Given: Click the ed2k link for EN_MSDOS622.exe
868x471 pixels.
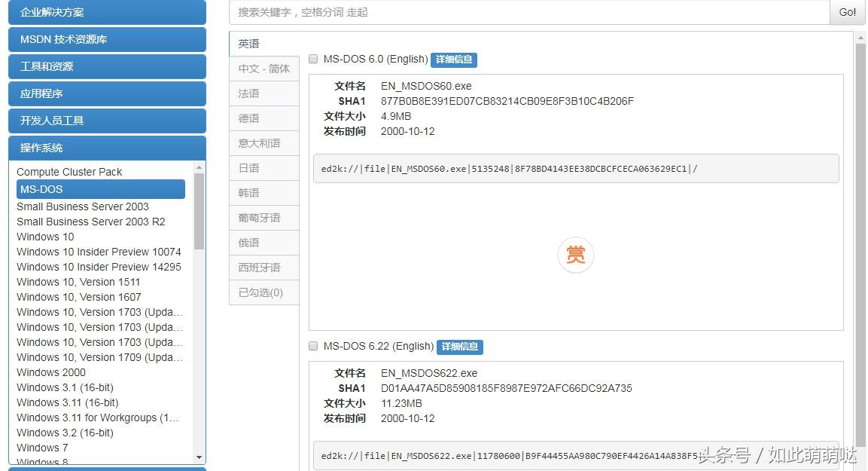Looking at the screenshot, I should click(512, 456).
